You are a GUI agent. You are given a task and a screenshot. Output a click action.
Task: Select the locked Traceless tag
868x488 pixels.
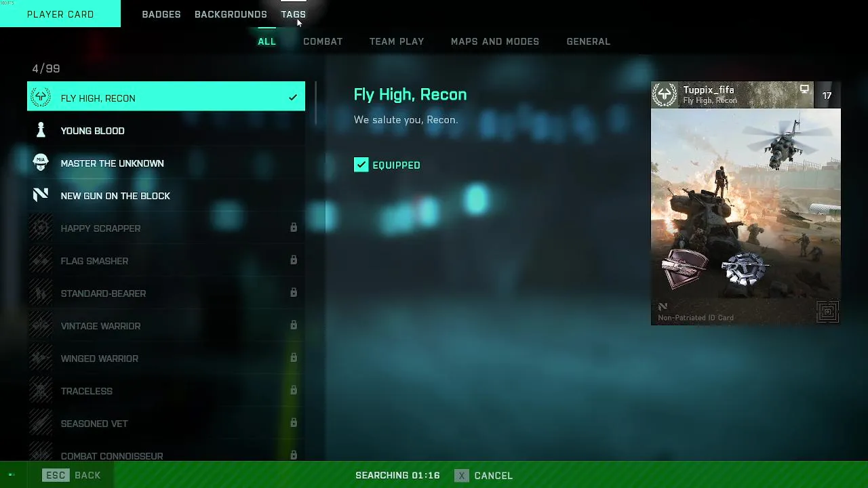[166, 390]
